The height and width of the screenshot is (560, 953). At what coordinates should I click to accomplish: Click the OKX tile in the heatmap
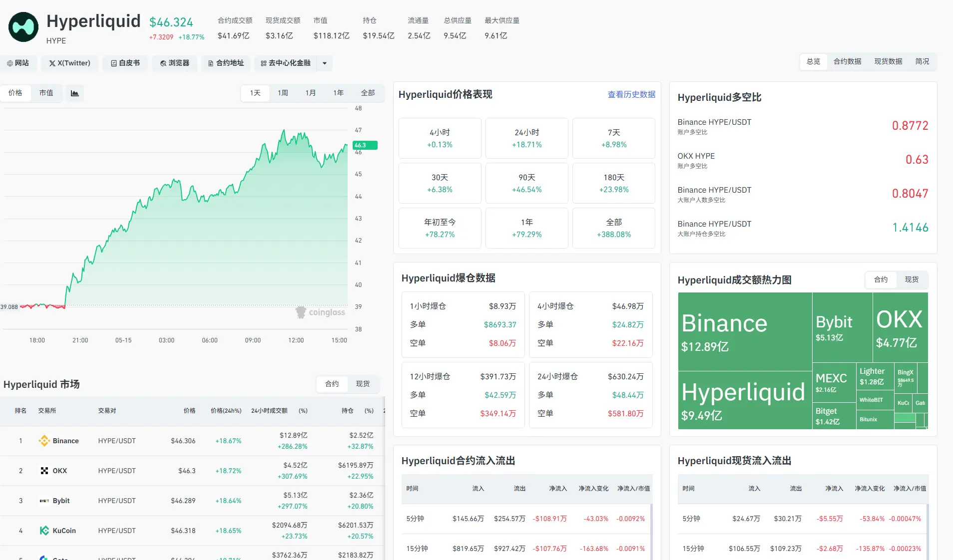901,327
